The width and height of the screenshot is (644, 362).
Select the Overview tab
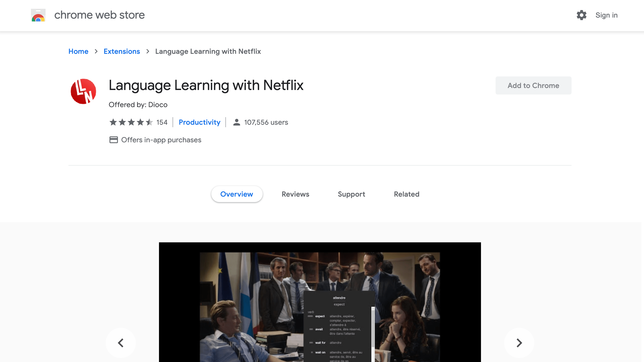237,194
